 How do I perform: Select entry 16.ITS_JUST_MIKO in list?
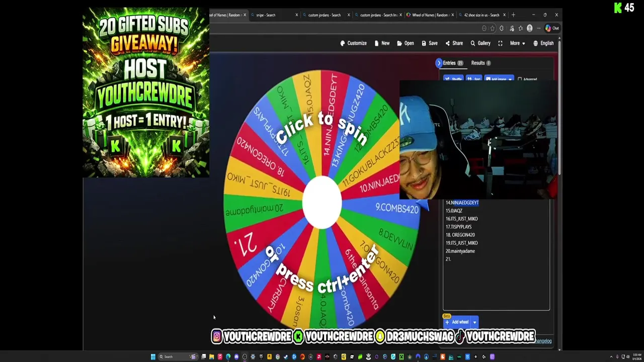[x=462, y=219]
